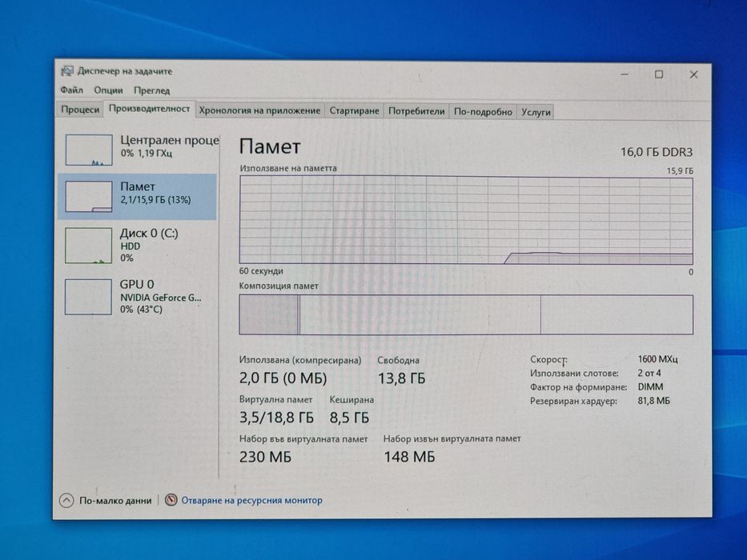Switch to the Хронология на приложение tab
Viewport: 747px width, 560px height.
pos(259,110)
